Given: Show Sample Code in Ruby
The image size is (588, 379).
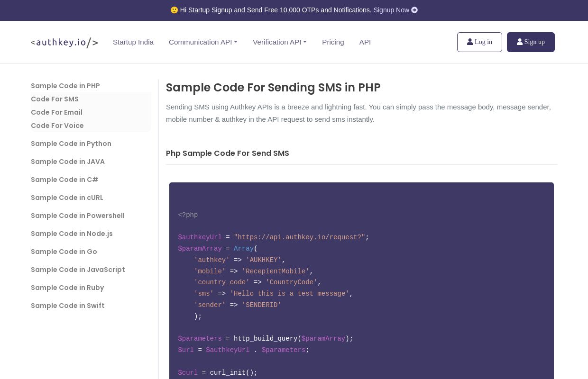Looking at the screenshot, I should pyautogui.click(x=67, y=288).
